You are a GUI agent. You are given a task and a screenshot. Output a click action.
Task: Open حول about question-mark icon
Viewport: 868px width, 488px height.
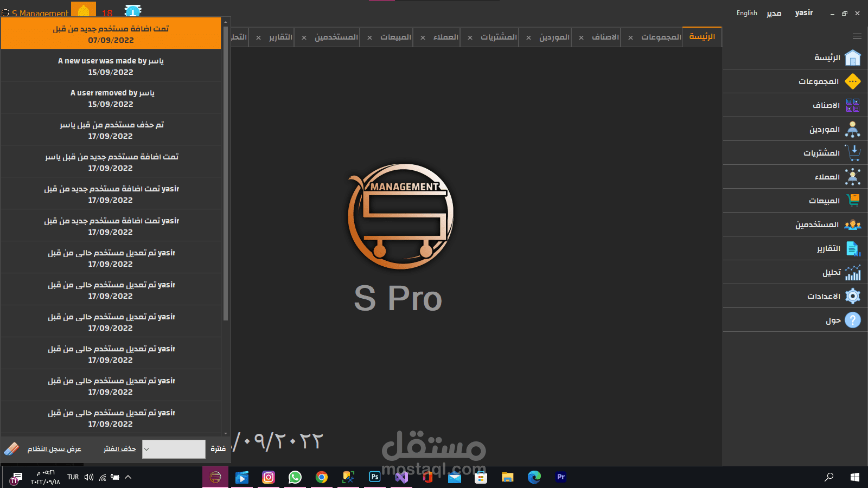[x=853, y=320]
